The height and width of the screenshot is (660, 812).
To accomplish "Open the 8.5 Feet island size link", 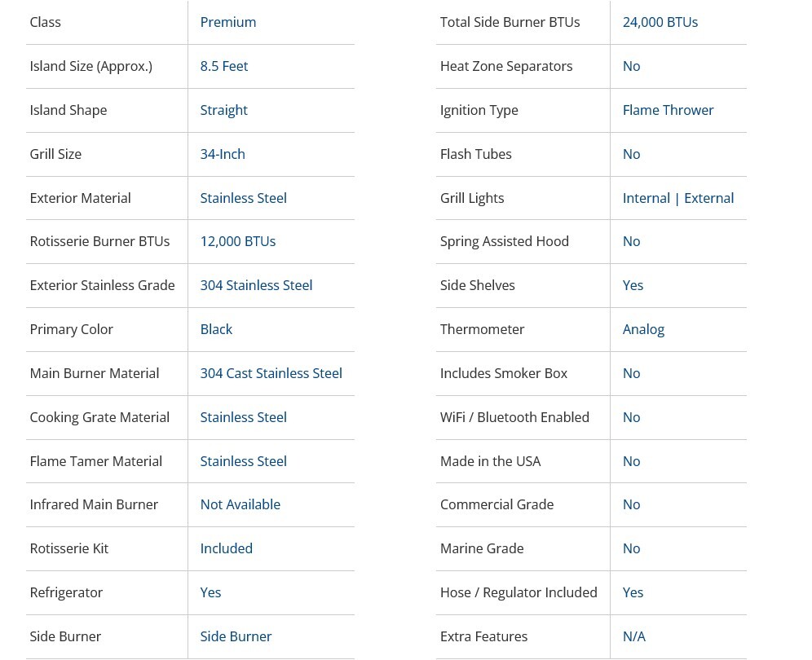I will [223, 66].
